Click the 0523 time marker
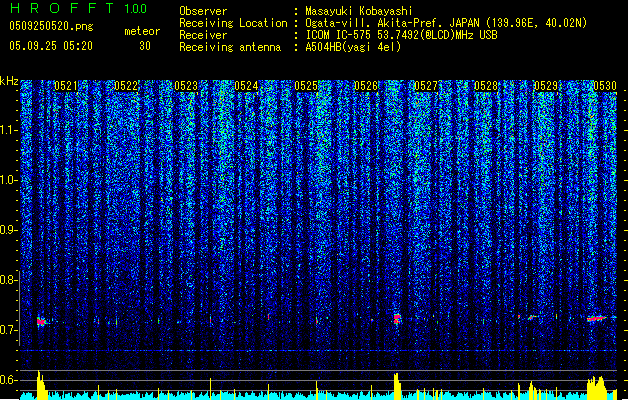This screenshot has height=400, width=629. tap(186, 86)
